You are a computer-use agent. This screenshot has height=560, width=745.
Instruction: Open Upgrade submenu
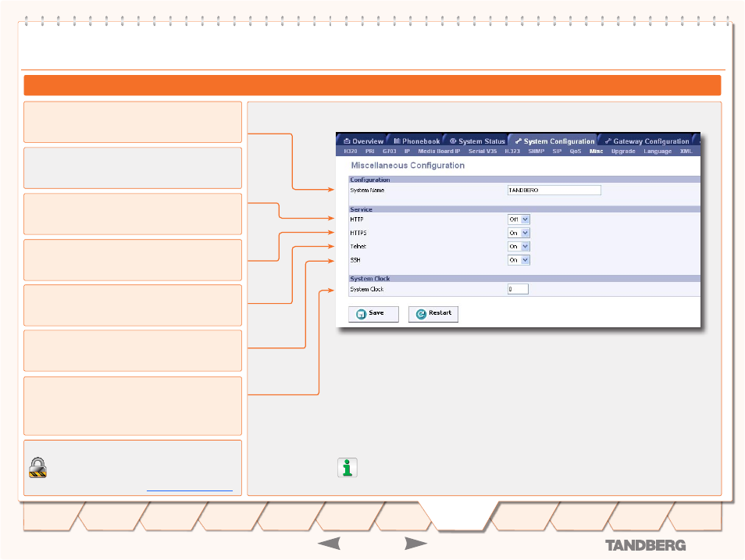(623, 152)
